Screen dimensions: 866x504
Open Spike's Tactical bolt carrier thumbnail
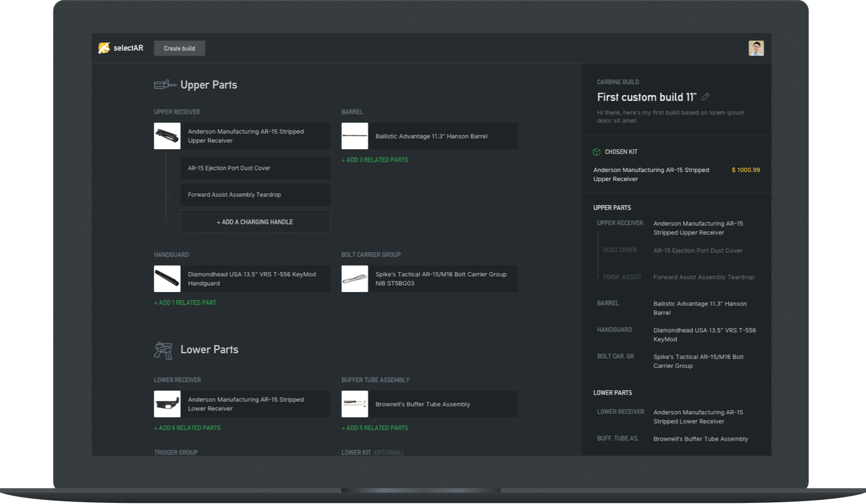point(355,278)
